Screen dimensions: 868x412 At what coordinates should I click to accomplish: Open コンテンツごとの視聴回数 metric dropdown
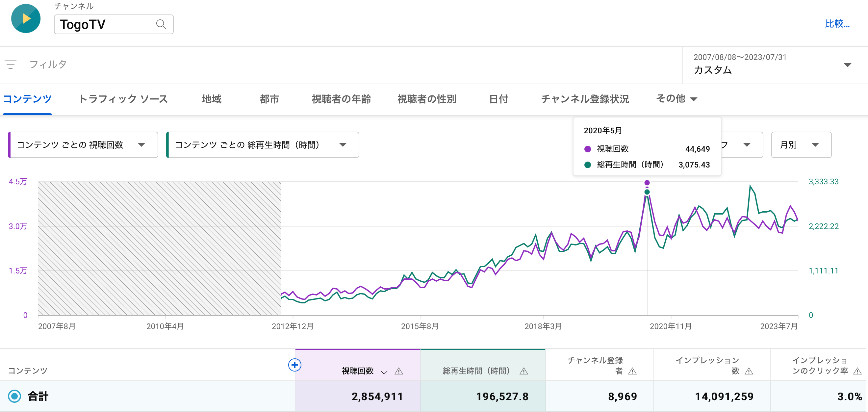(x=83, y=145)
